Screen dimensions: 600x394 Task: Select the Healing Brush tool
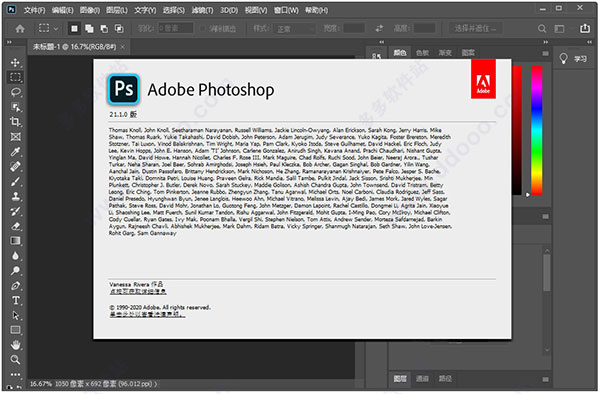pos(15,167)
